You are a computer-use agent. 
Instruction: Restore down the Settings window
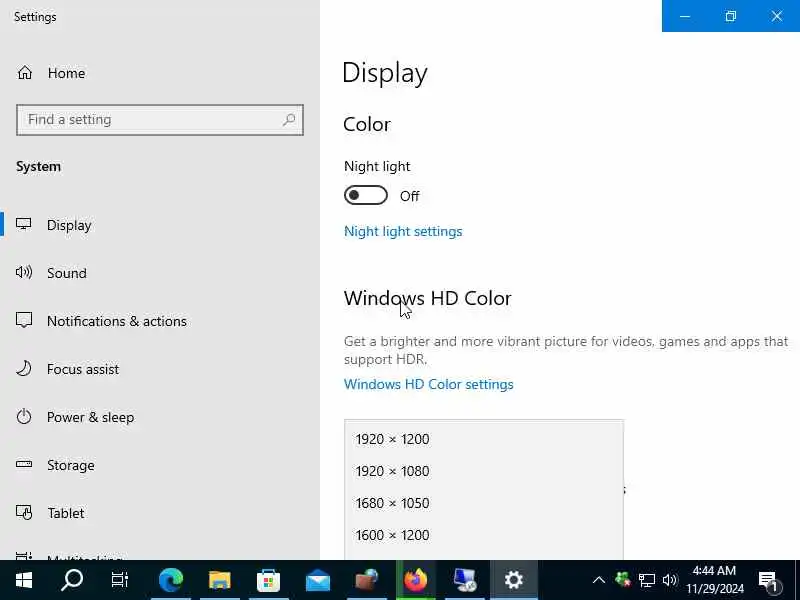731,16
